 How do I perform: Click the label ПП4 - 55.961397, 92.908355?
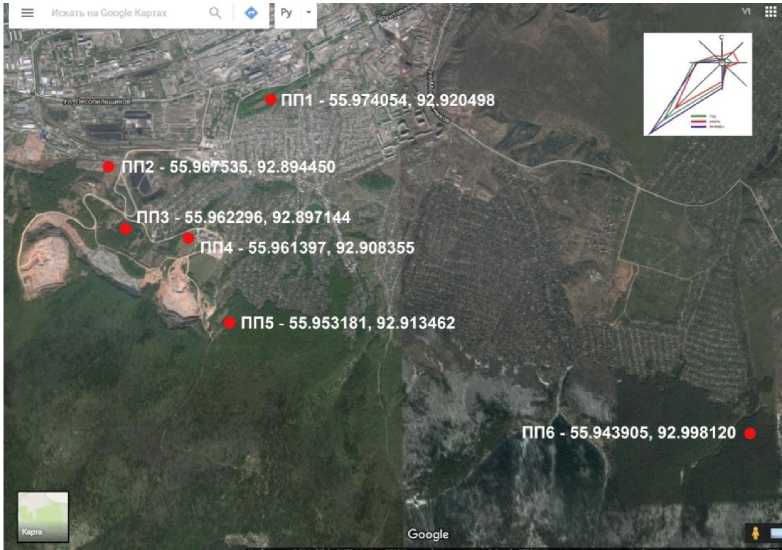pyautogui.click(x=307, y=248)
